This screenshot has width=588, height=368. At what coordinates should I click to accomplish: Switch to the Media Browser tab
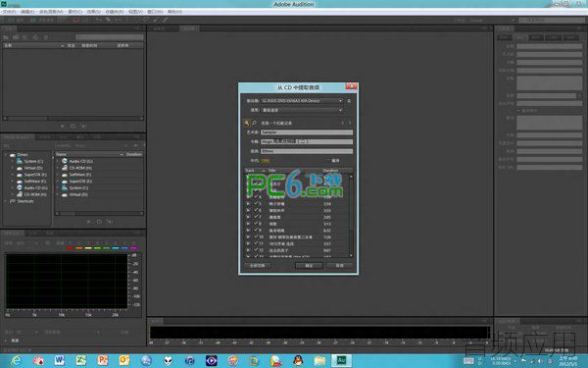click(x=18, y=137)
